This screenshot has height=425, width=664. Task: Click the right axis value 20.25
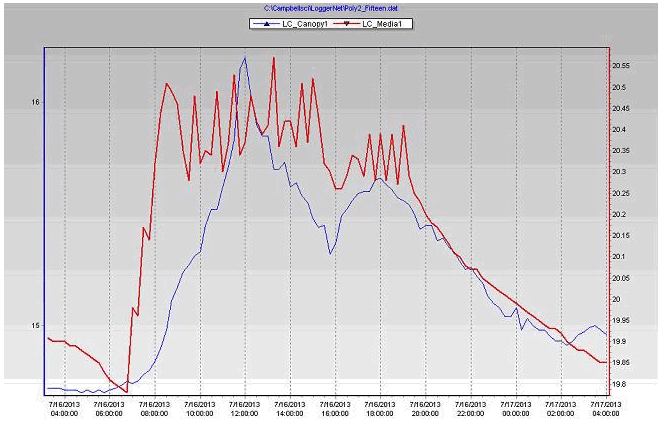[621, 193]
